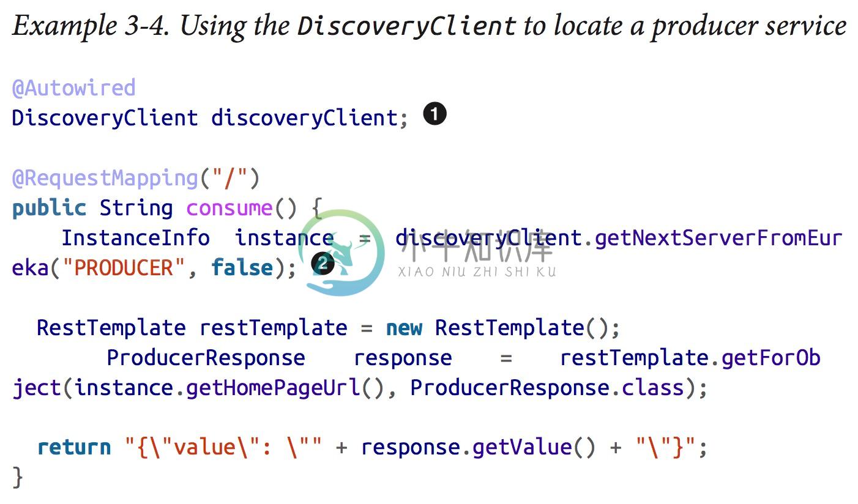
Task: Click the "String" return type
Action: [x=136, y=208]
